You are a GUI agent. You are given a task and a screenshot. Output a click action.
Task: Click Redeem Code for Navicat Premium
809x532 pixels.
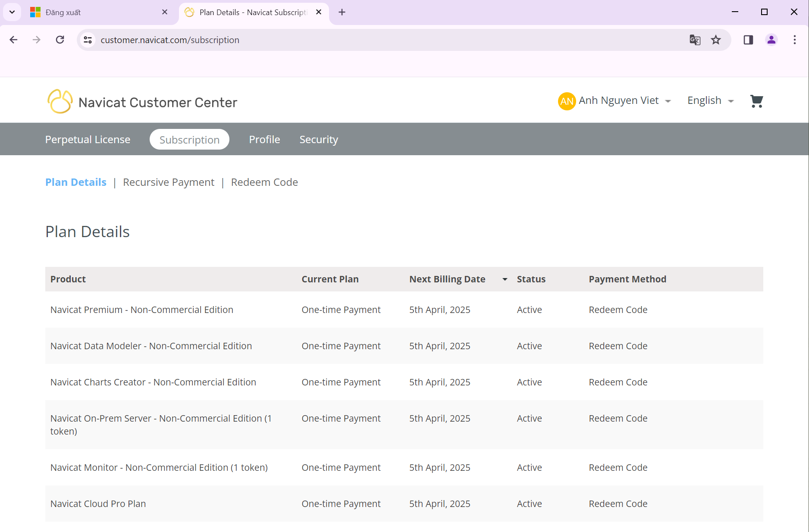[618, 310]
